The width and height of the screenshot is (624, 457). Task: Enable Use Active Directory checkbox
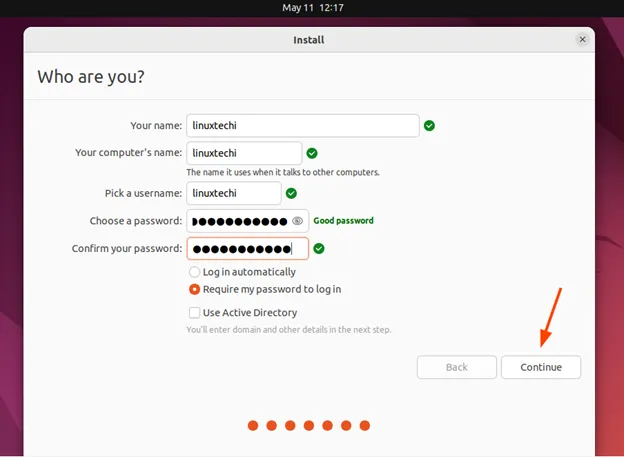click(x=194, y=313)
